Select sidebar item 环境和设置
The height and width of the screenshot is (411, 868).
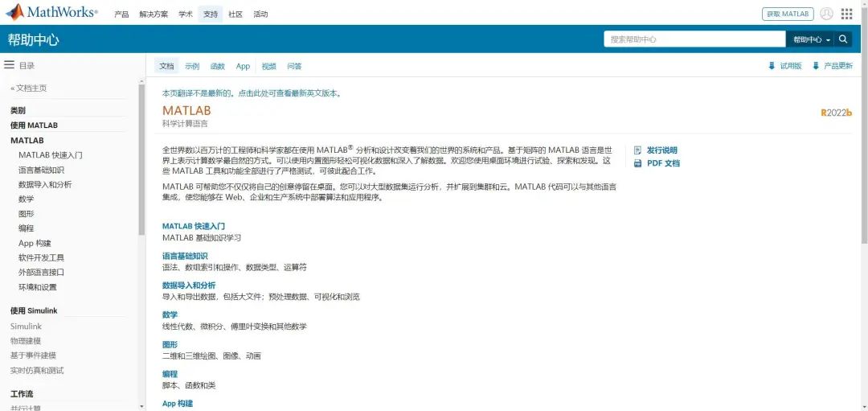coord(38,287)
